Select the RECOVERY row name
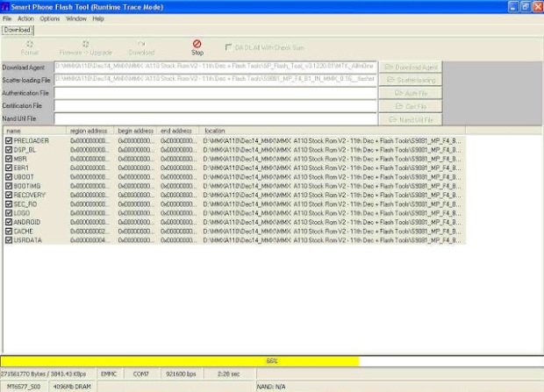This screenshot has width=544, height=392. [30, 195]
